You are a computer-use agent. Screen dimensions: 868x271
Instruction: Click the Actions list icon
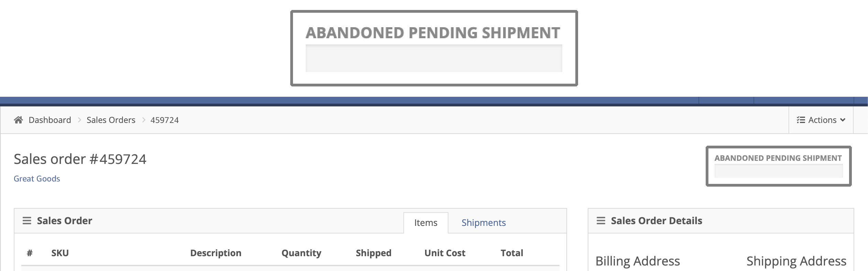pyautogui.click(x=801, y=120)
